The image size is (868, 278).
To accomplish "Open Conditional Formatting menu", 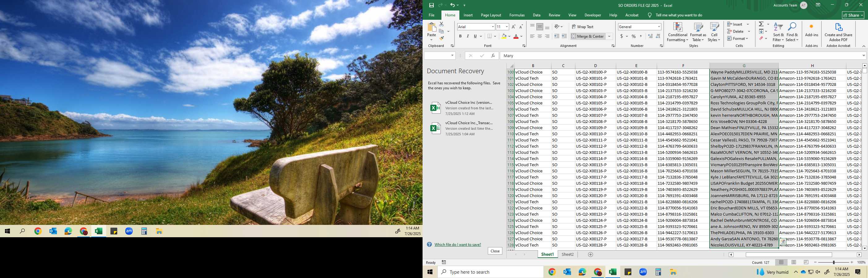I will [677, 32].
